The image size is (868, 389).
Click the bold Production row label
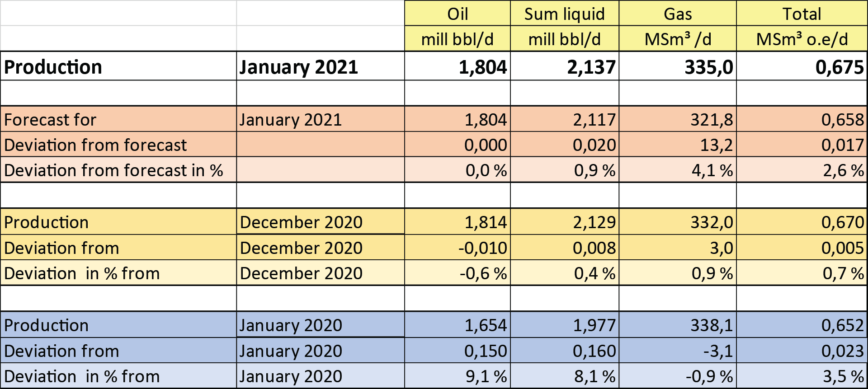(x=118, y=66)
